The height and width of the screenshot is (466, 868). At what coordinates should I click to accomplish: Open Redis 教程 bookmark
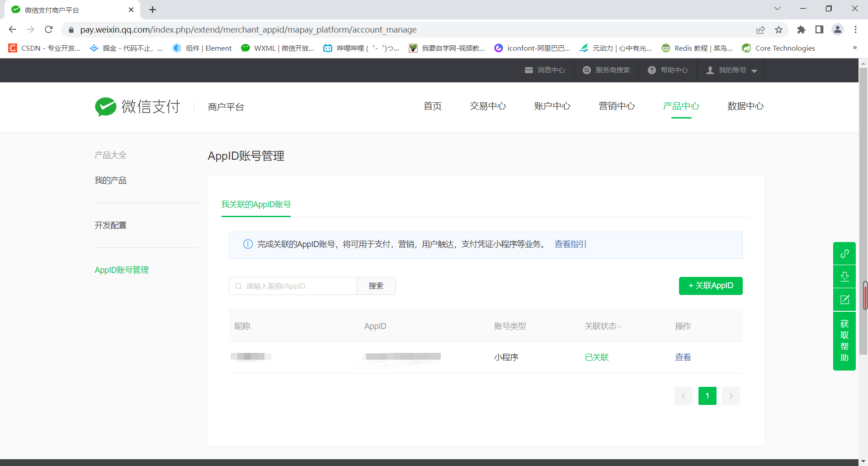(697, 48)
